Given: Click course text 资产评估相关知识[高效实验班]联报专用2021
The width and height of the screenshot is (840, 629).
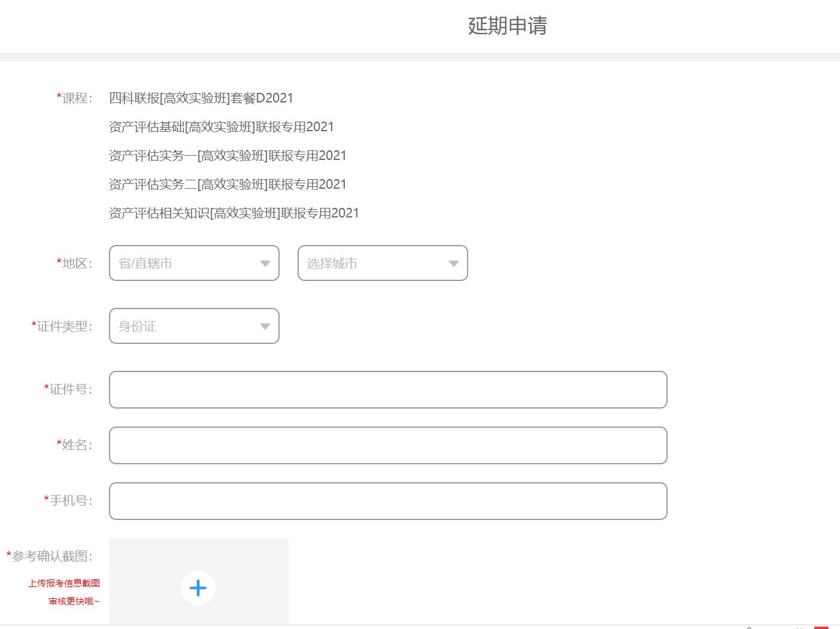Looking at the screenshot, I should tap(234, 213).
